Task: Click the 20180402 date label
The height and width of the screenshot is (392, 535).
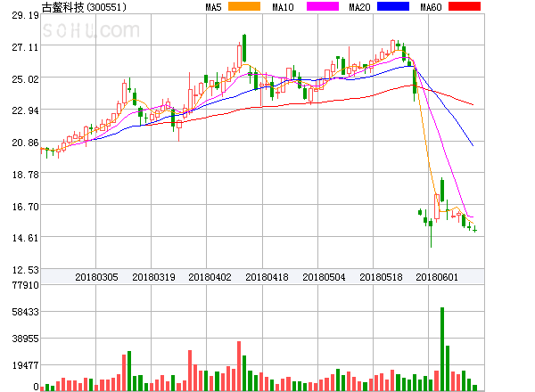Action: pyautogui.click(x=210, y=277)
